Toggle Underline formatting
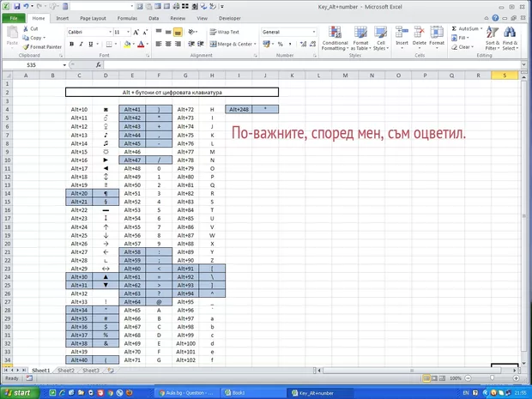Screen dimensions: 532x399 tap(91, 44)
